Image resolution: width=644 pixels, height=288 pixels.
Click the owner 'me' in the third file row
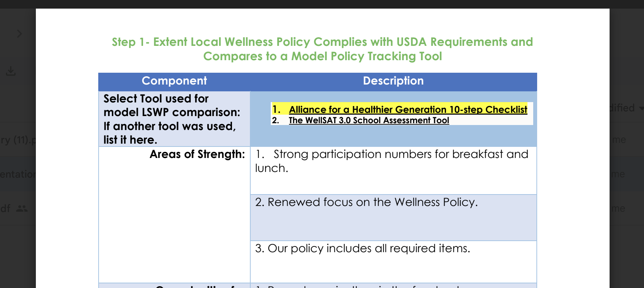click(618, 208)
